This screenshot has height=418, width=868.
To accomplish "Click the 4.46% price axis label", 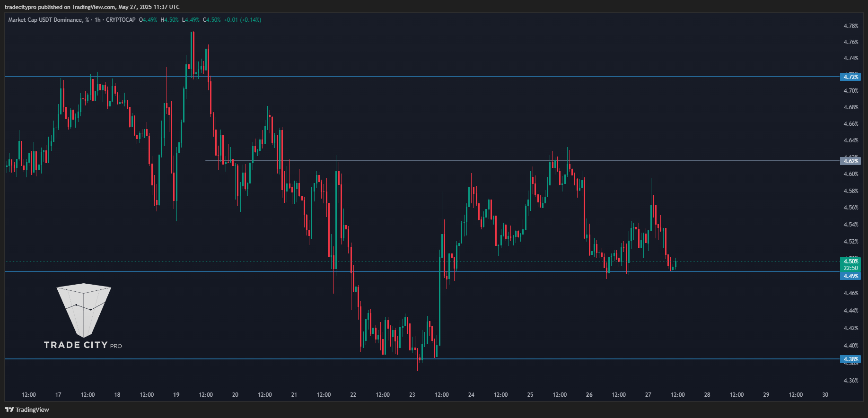I will 851,293.
